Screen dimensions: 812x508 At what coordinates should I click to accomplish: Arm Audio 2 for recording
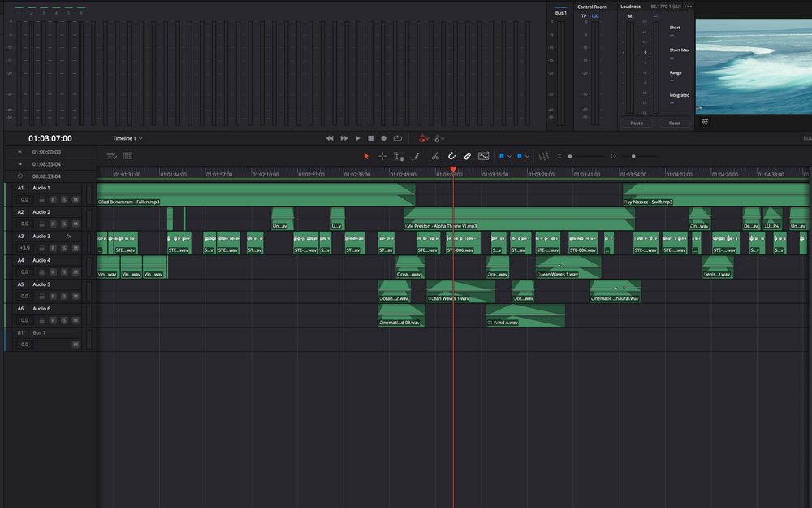(x=53, y=224)
